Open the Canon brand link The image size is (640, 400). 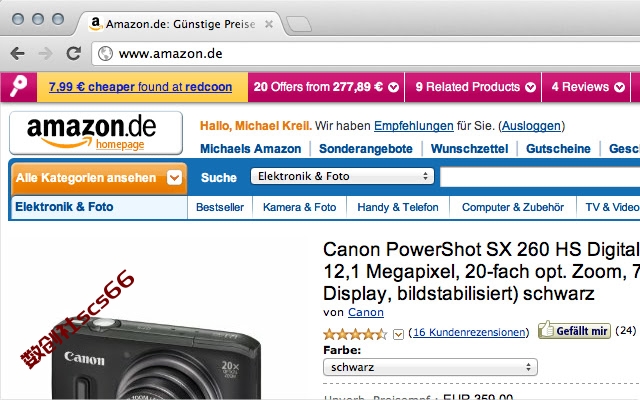(x=366, y=312)
